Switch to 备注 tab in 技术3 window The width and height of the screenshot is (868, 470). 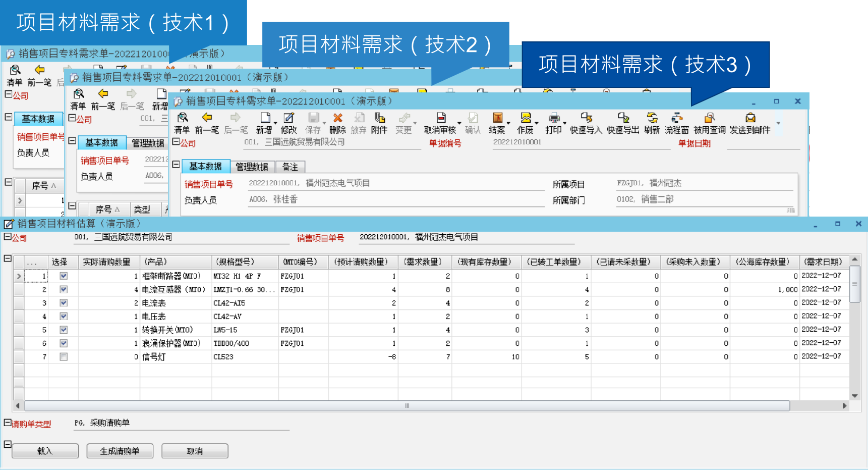(290, 167)
